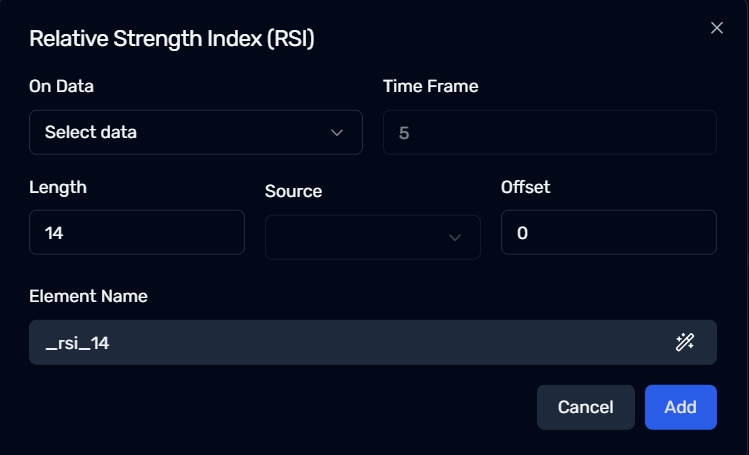Open the "Select data" dropdown
Image resolution: width=749 pixels, height=455 pixels.
196,132
